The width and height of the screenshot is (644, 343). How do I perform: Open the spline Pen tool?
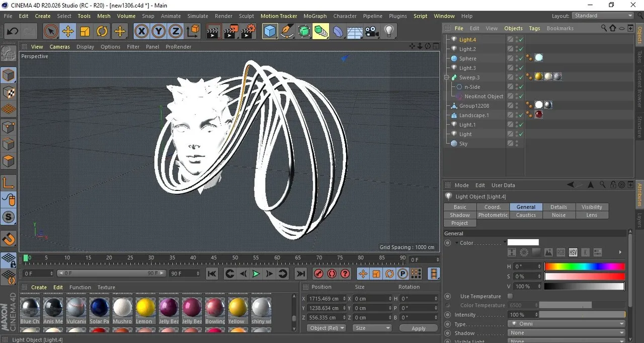tap(287, 32)
